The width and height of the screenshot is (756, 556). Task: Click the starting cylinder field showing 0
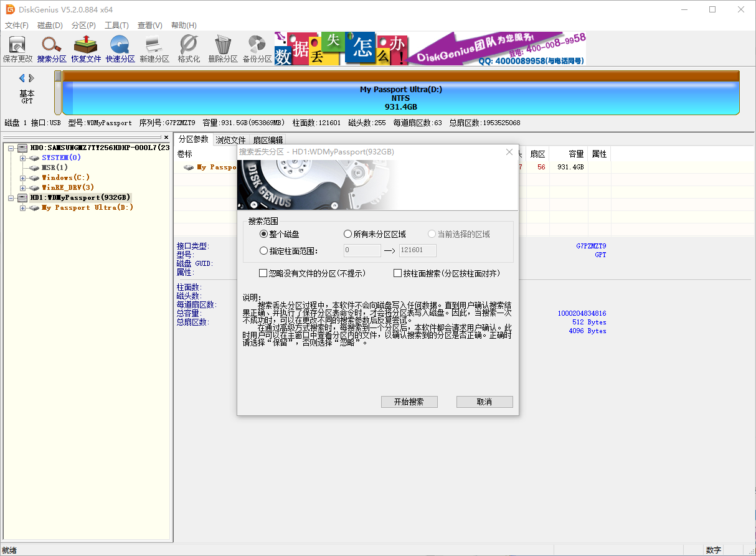click(362, 251)
